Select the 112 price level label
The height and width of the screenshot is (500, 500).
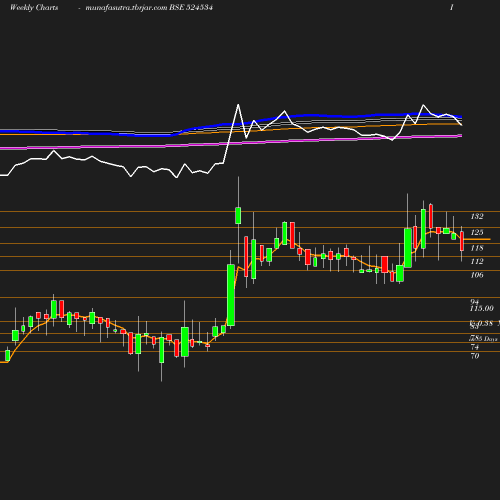coord(477,261)
